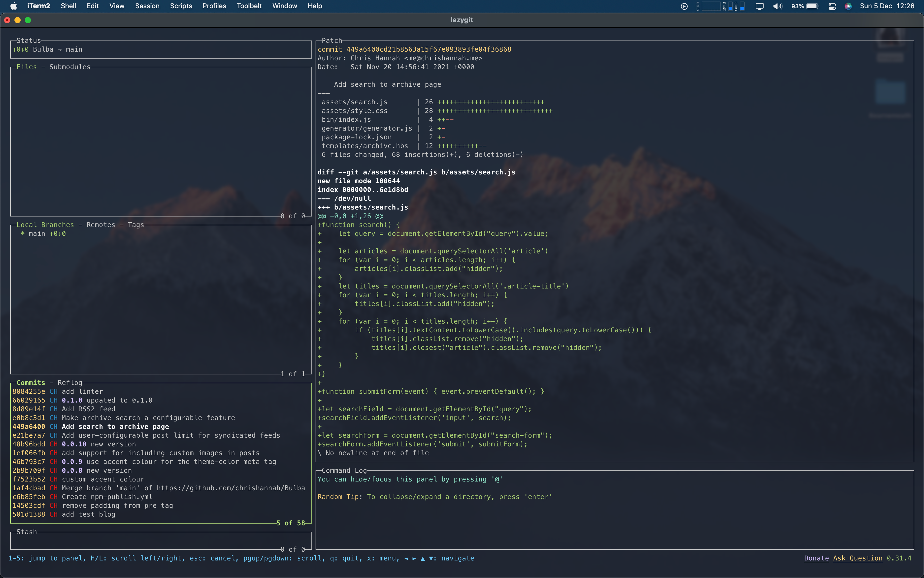The width and height of the screenshot is (924, 578).
Task: Select commit e21be7a7 user-configurable post limit
Action: [x=161, y=435]
